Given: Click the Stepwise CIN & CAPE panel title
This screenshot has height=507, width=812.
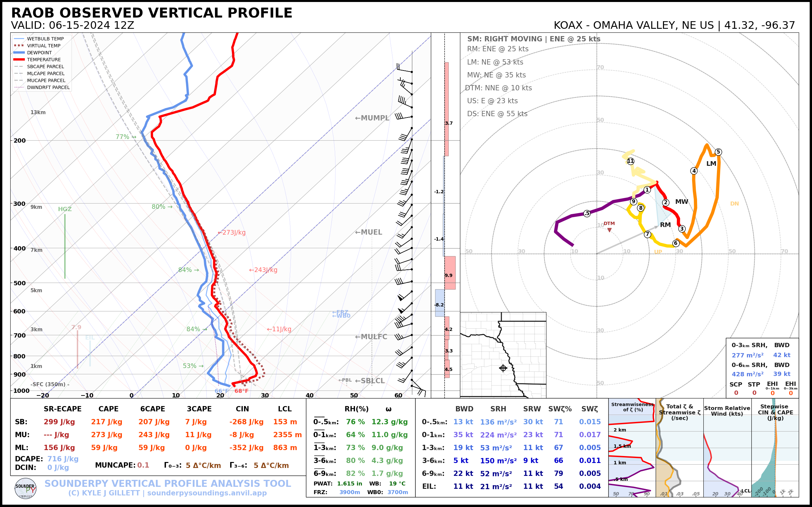Looking at the screenshot, I should (775, 412).
